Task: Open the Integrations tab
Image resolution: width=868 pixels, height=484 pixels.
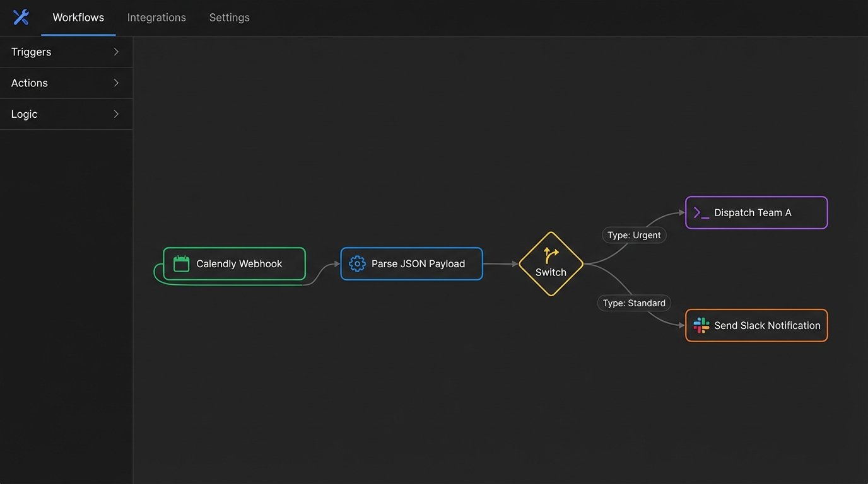Action: pos(156,18)
